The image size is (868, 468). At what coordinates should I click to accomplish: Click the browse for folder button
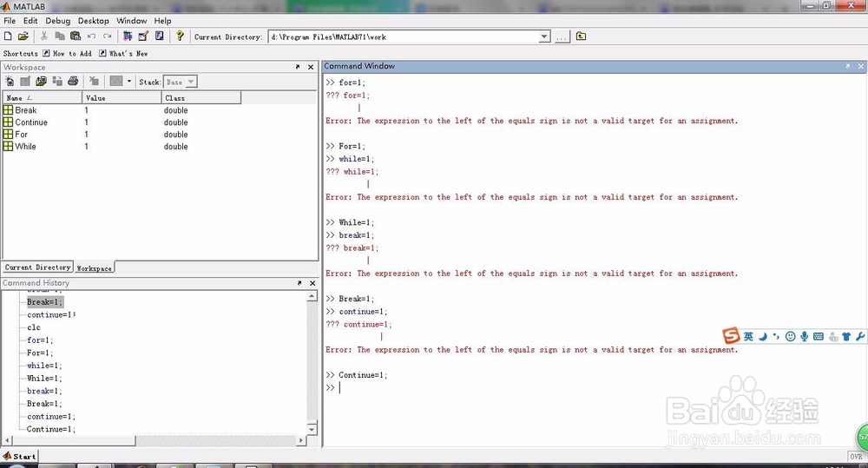click(562, 37)
